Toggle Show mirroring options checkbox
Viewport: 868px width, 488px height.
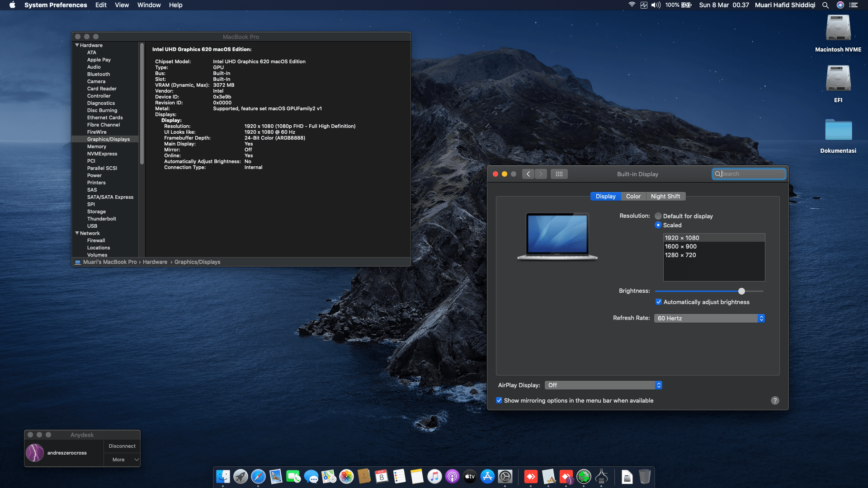499,400
